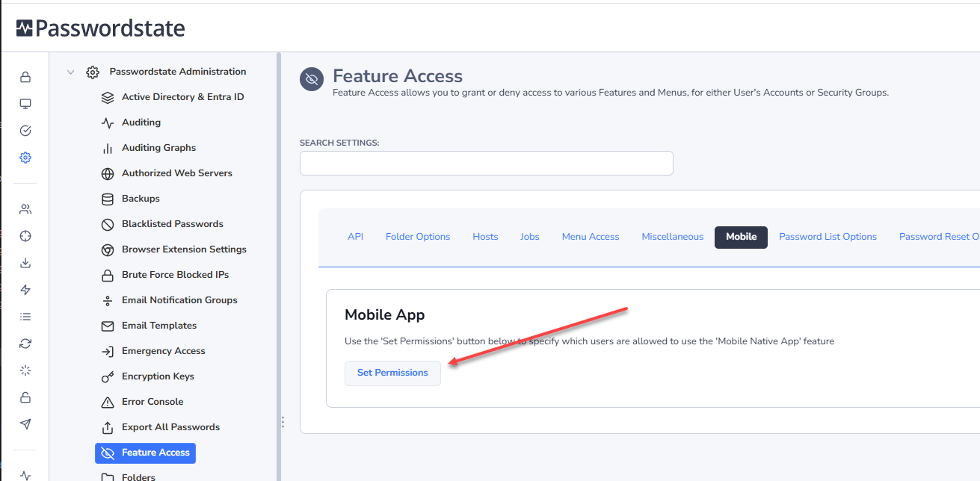Click the sidebar splitter dots handle

(x=283, y=422)
